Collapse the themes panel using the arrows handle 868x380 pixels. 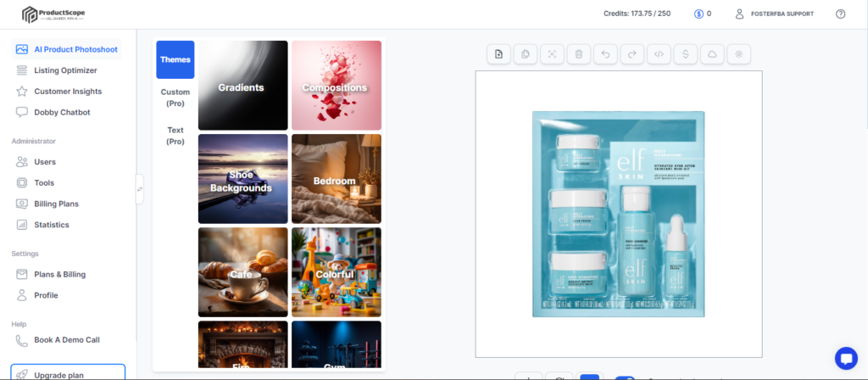click(x=140, y=189)
